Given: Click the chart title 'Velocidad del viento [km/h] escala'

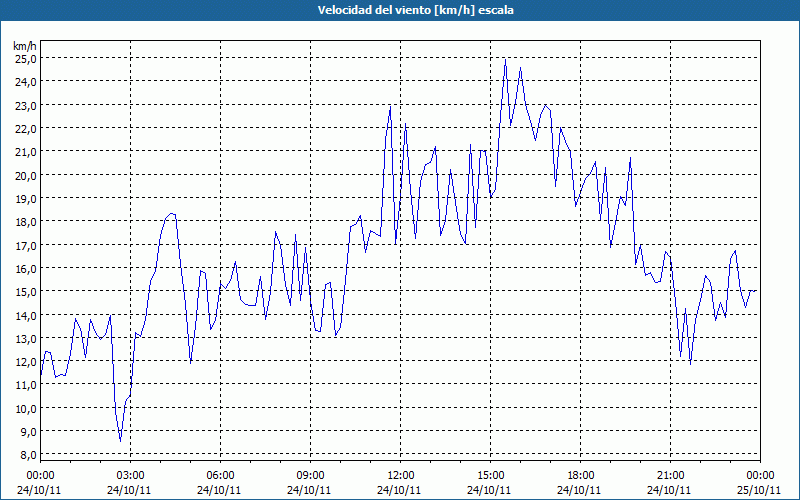Looking at the screenshot, I should (415, 10).
